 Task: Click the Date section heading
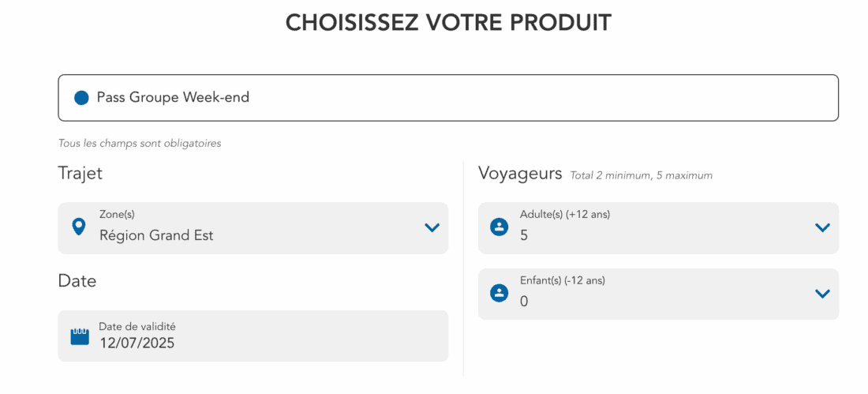(77, 281)
